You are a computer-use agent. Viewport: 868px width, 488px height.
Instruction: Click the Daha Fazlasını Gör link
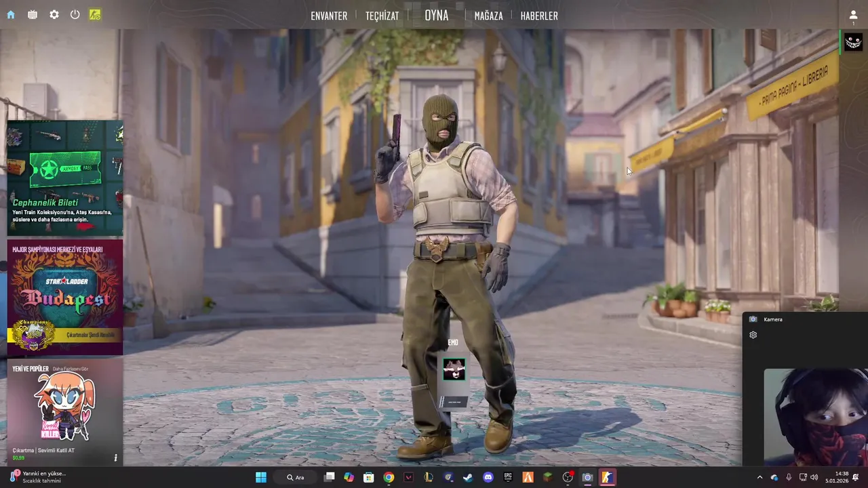pyautogui.click(x=71, y=369)
